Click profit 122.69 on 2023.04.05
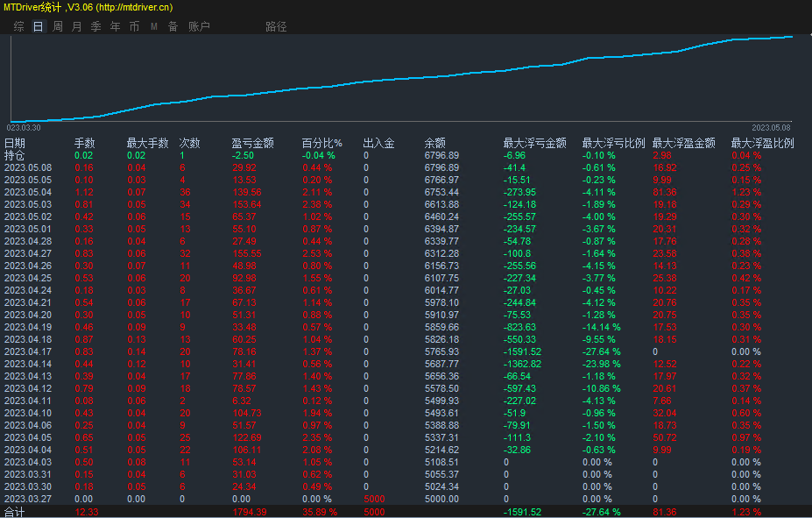Screen dimensions: 812x518 tap(246, 437)
